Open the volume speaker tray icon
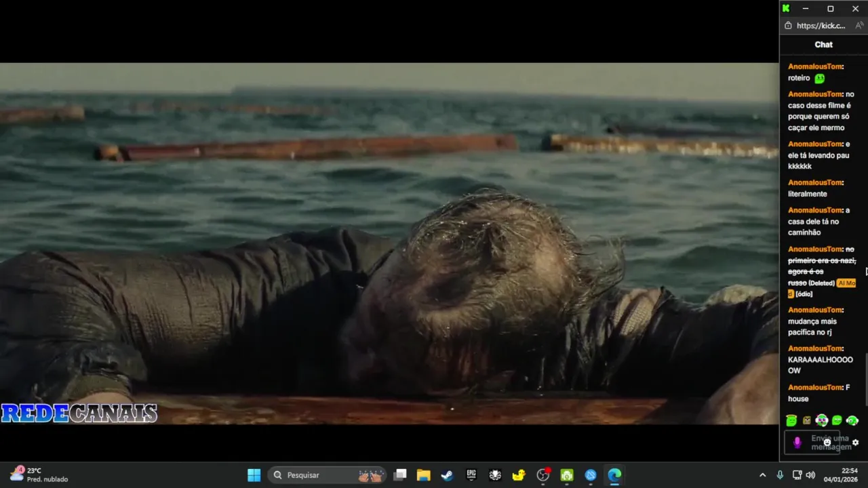Screen dimensions: 868x488 point(810,475)
